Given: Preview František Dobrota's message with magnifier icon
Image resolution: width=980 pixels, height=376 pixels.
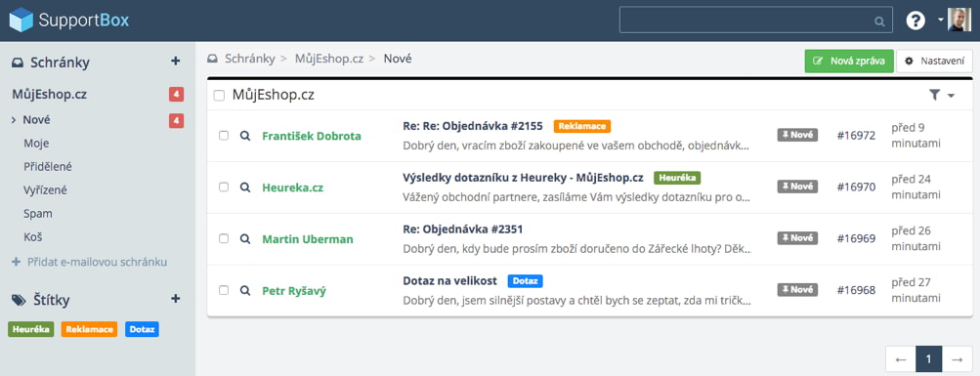Looking at the screenshot, I should [245, 136].
